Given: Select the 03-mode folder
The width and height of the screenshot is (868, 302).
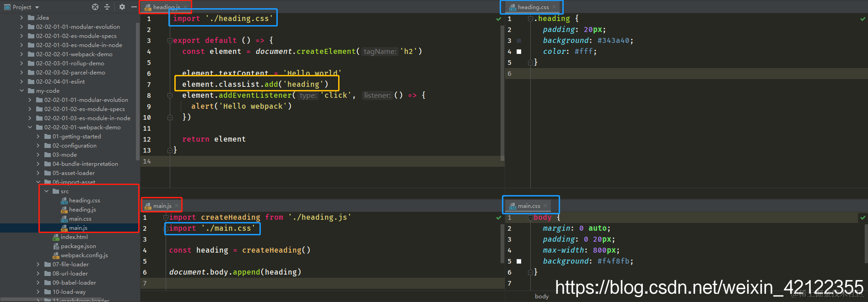Looking at the screenshot, I should point(65,154).
